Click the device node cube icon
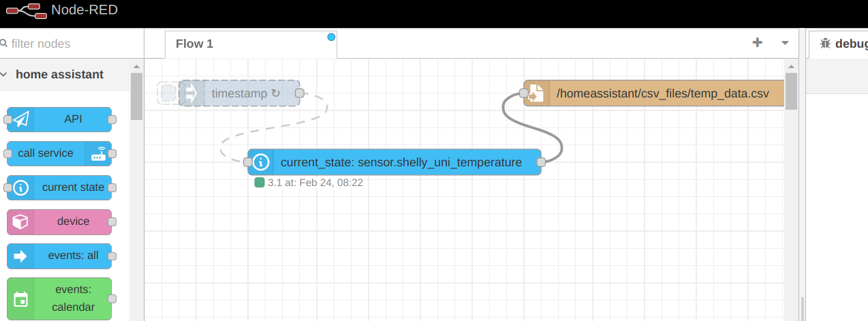This screenshot has height=321, width=868. [21, 221]
